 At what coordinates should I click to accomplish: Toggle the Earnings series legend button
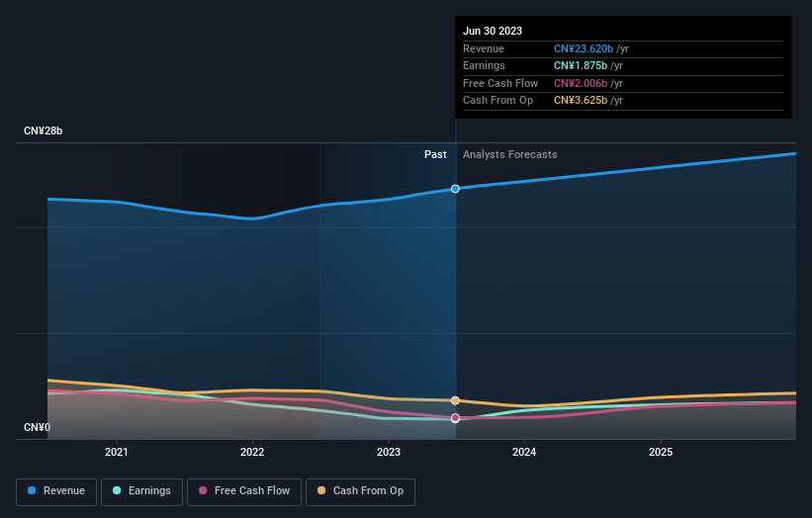point(141,491)
